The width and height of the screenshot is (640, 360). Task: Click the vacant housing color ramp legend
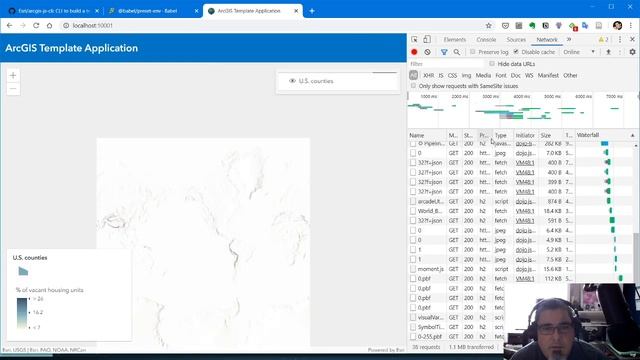22,313
